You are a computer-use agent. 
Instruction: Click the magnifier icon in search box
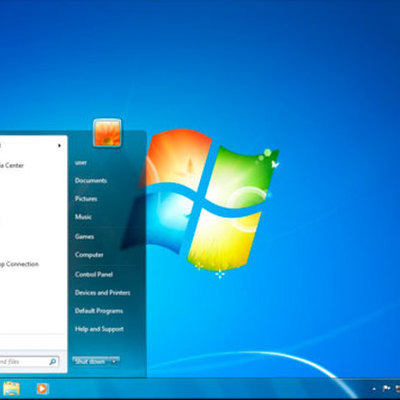pyautogui.click(x=53, y=362)
